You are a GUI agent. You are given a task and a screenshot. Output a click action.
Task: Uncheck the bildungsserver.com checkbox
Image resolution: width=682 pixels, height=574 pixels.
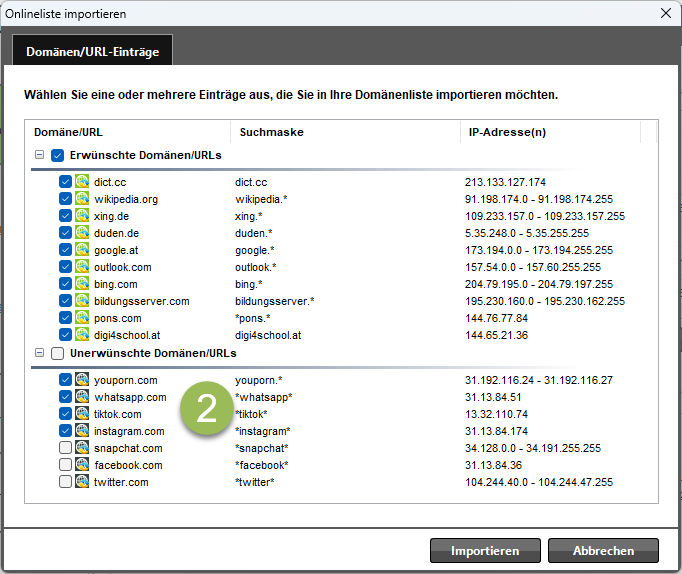coord(65,300)
